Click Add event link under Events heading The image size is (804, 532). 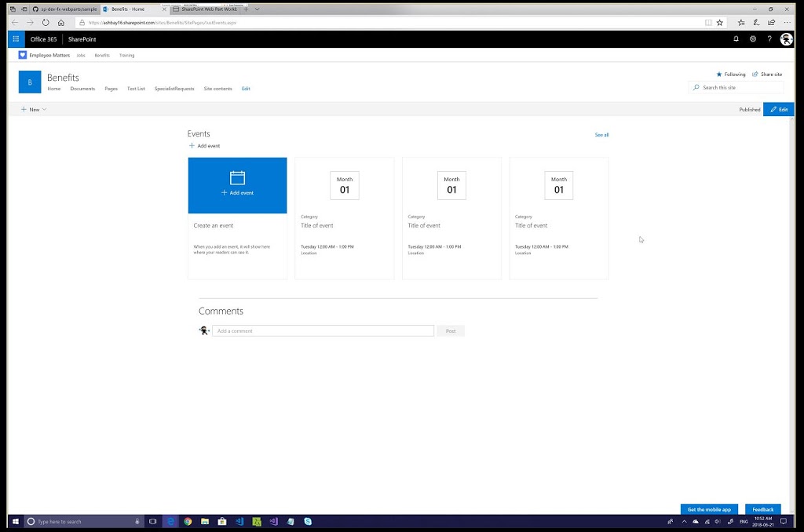[205, 146]
